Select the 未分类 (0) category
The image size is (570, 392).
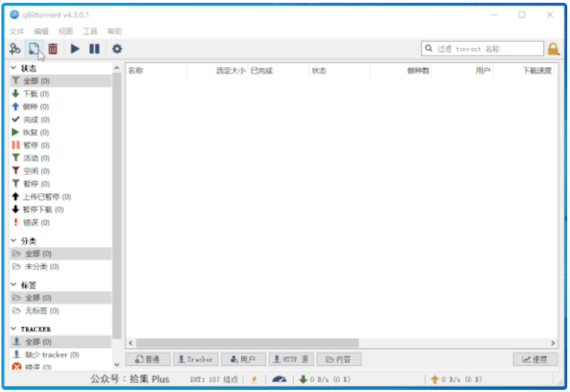(61, 267)
